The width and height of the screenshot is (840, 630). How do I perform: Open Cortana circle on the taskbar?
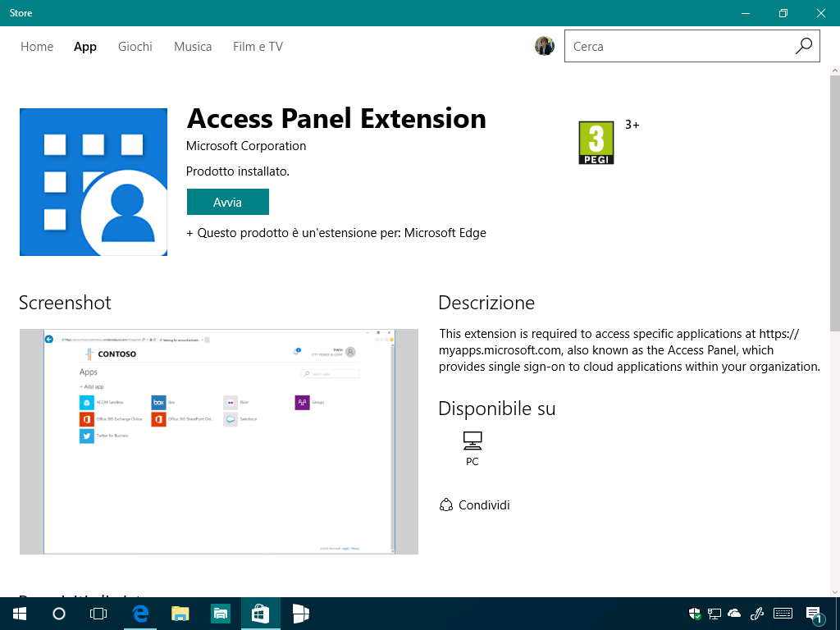(x=59, y=614)
